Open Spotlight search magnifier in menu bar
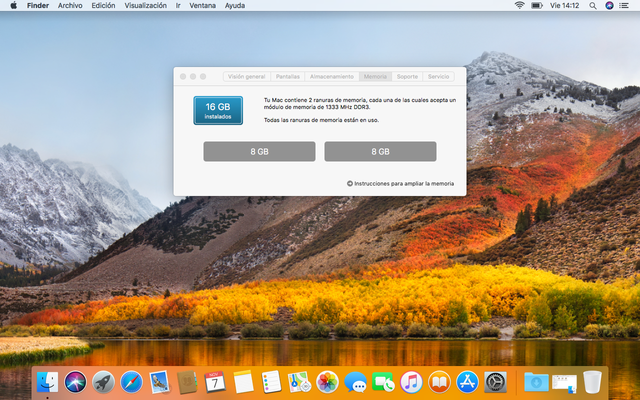640x400 pixels. pyautogui.click(x=593, y=6)
